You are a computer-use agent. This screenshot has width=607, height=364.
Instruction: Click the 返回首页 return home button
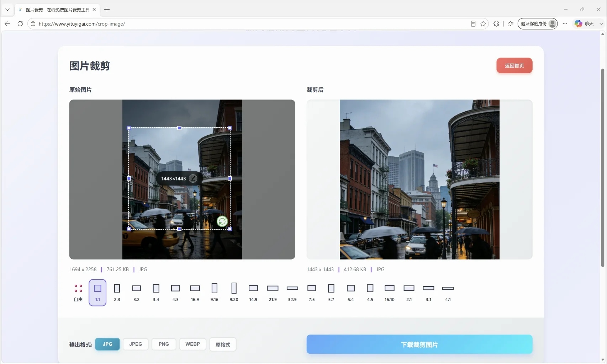tap(514, 65)
